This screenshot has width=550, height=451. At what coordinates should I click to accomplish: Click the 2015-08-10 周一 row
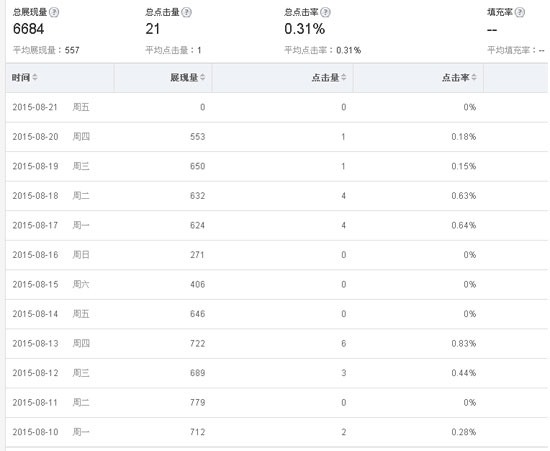(x=276, y=432)
